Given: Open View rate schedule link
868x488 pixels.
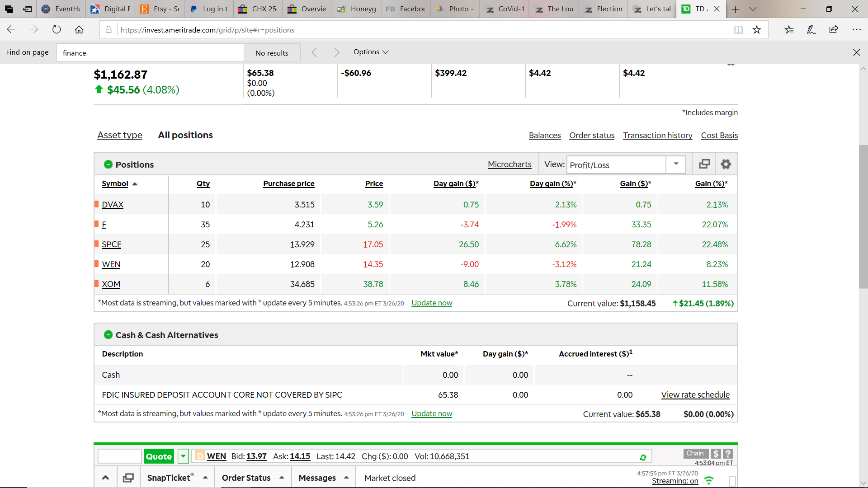Looking at the screenshot, I should pos(695,395).
